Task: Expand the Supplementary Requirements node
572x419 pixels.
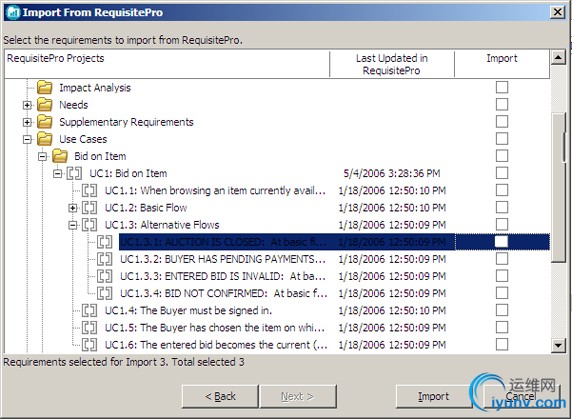Action: [x=27, y=122]
